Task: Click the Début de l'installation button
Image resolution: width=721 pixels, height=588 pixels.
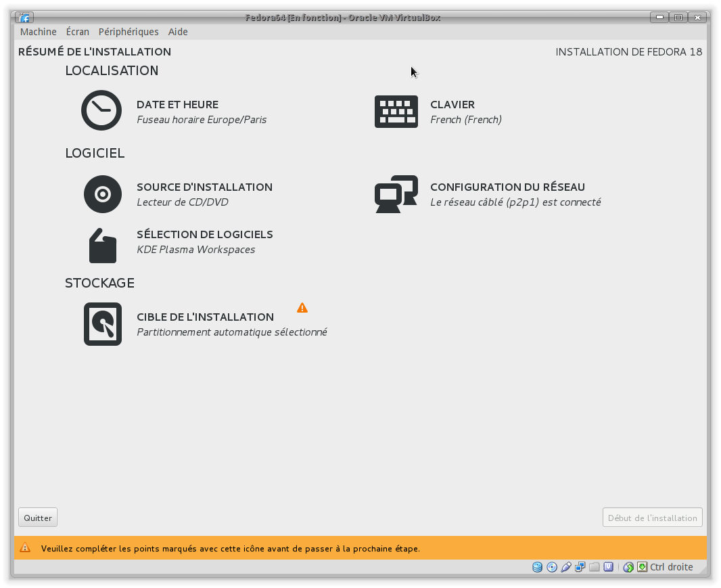Action: pyautogui.click(x=653, y=518)
